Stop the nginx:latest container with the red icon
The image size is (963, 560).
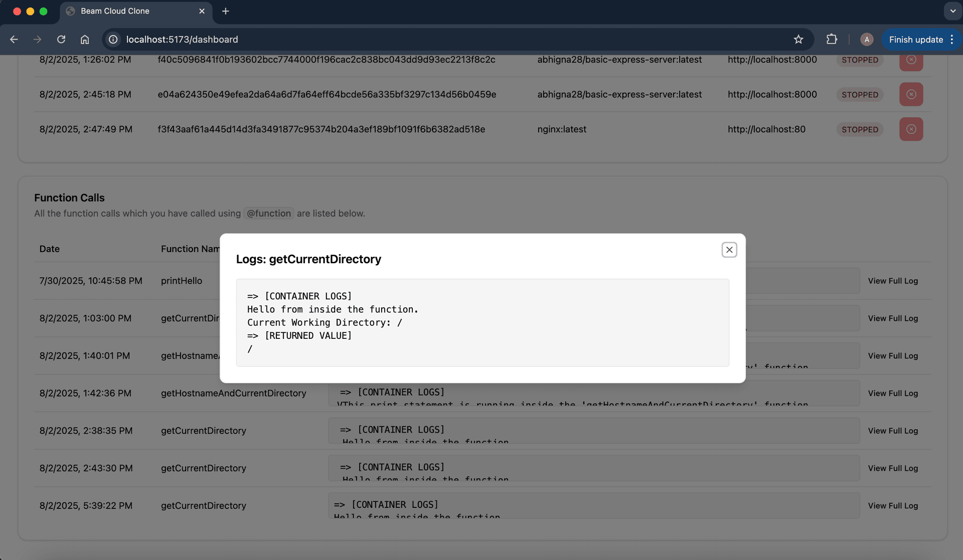pos(911,129)
